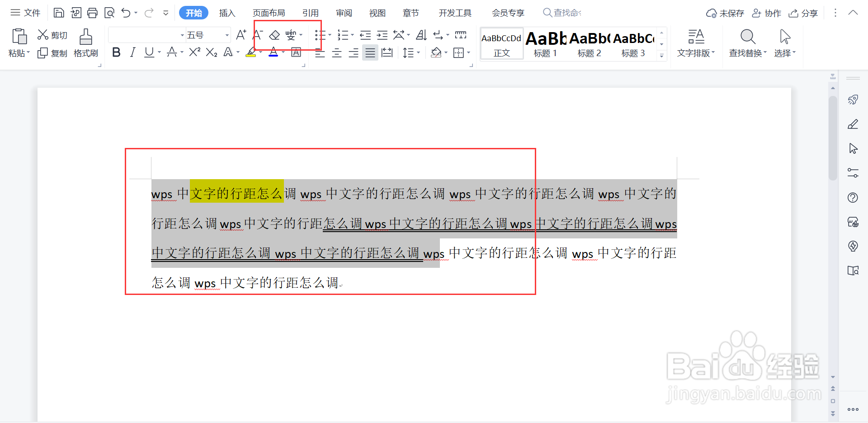Expand the styles gallery
This screenshot has width=868, height=423.
tap(661, 55)
